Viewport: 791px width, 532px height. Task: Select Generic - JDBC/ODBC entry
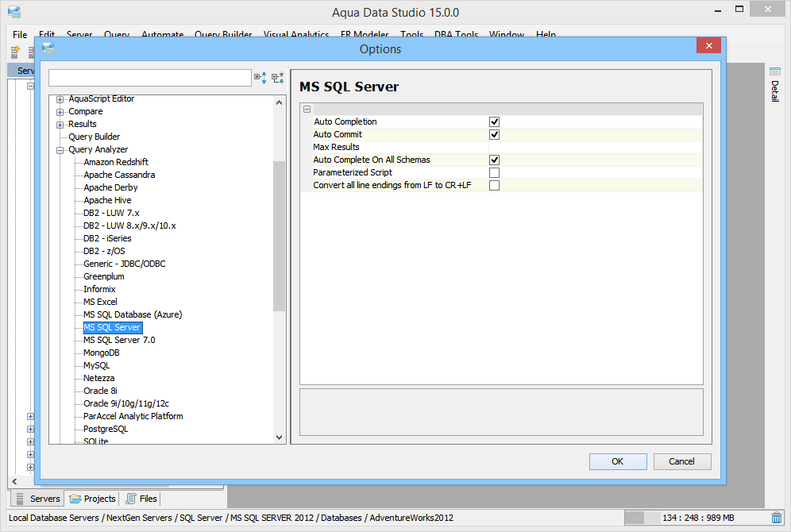(125, 264)
